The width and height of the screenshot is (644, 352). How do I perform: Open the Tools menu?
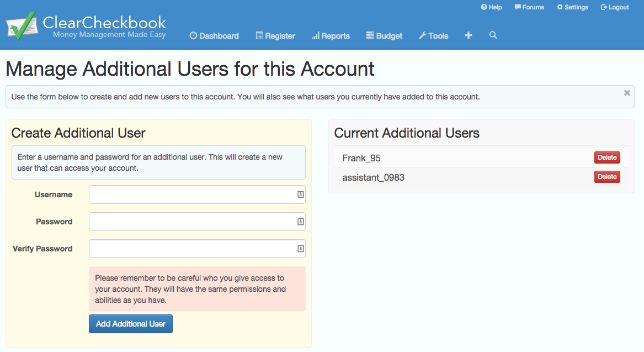433,36
